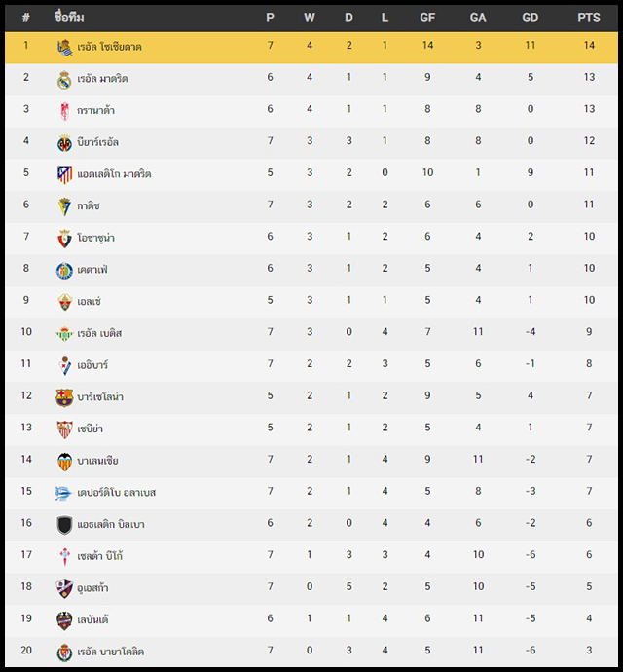Screen dimensions: 623x672
Task: Open the เซลต้า บีโก้ team name link
Action: pyautogui.click(x=100, y=556)
